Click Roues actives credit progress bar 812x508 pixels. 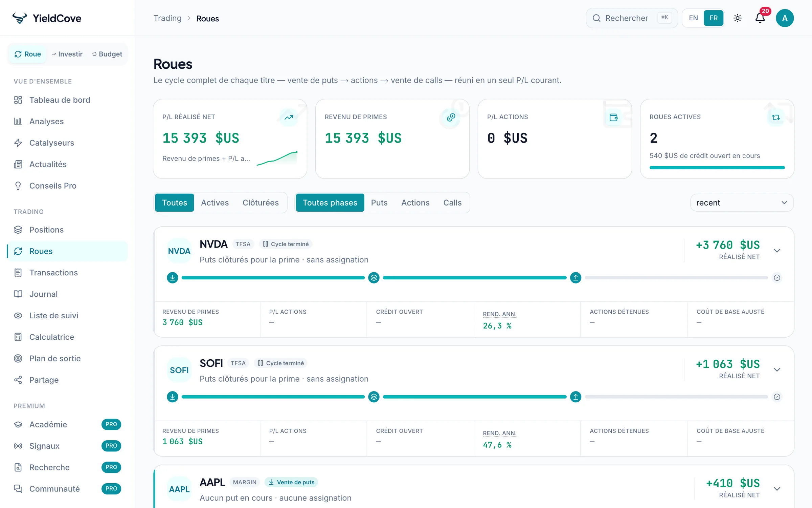pyautogui.click(x=717, y=168)
